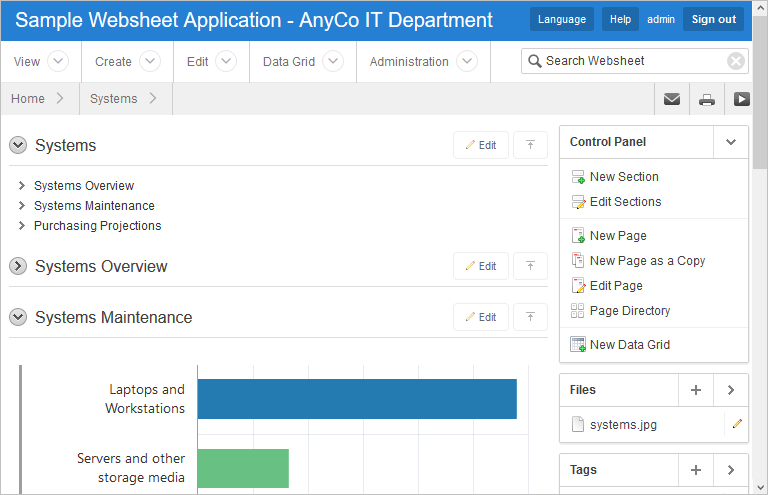Focus the Search Websheet input field
The image size is (768, 495).
coord(632,61)
